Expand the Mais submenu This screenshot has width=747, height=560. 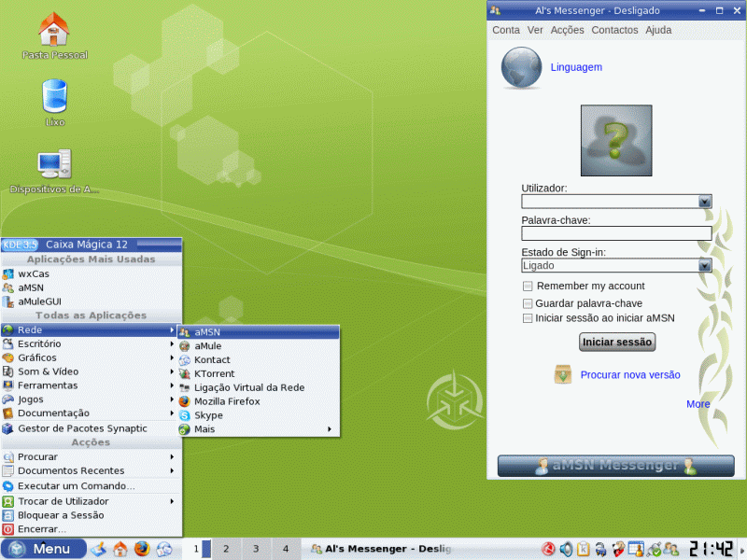(259, 428)
